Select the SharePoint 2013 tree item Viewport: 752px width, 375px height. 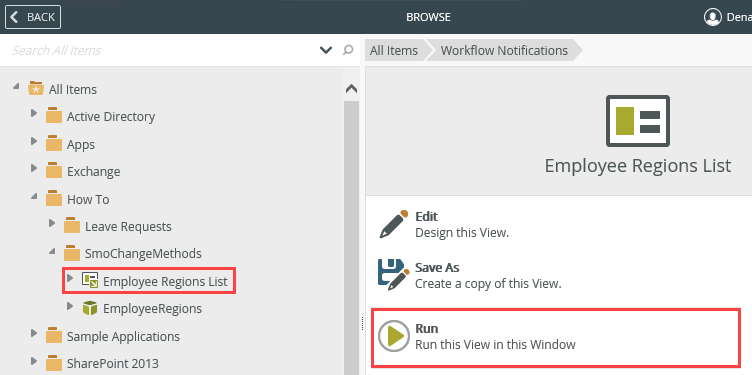click(113, 363)
